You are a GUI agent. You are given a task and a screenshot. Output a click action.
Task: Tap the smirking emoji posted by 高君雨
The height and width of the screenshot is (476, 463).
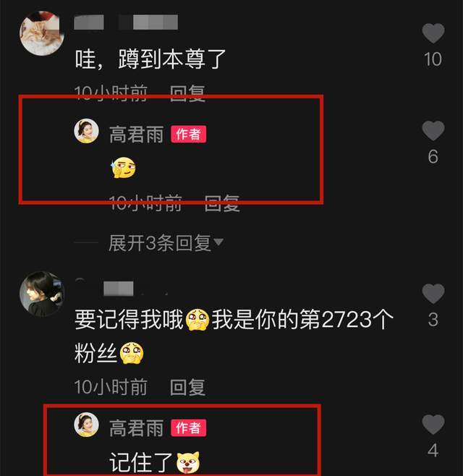(x=123, y=168)
